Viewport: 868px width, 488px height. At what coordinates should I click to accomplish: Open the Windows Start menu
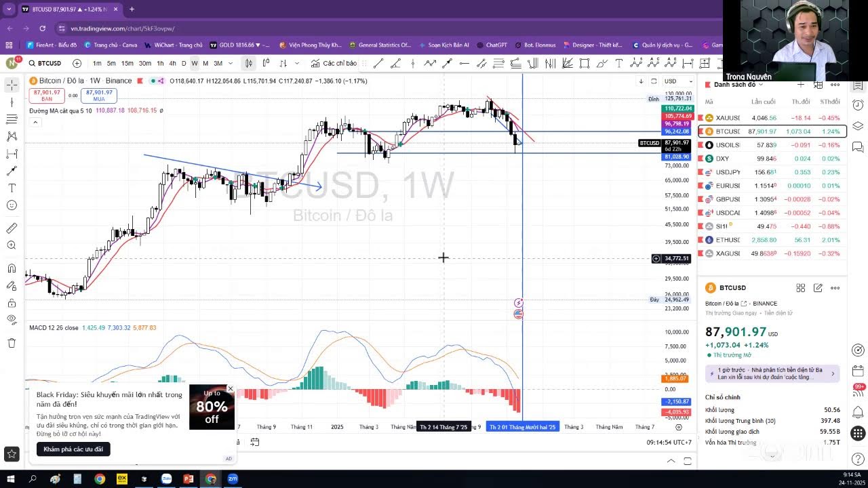point(12,479)
